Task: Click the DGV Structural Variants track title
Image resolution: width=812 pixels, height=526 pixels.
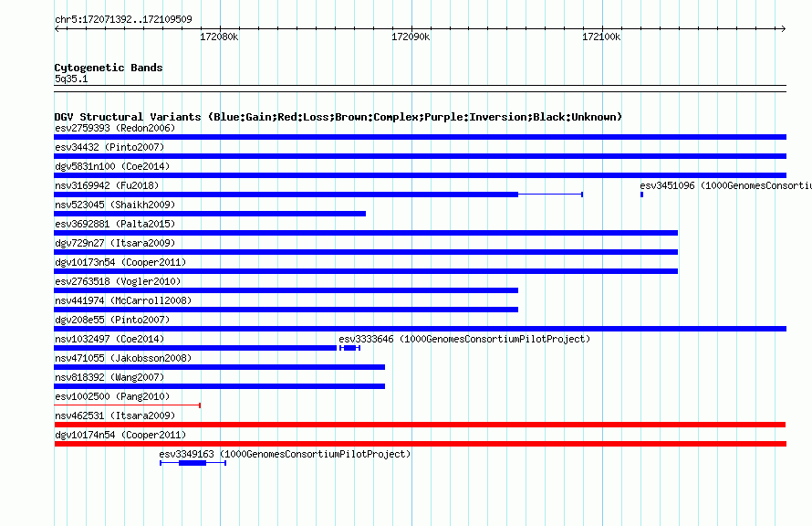Action: 338,117
